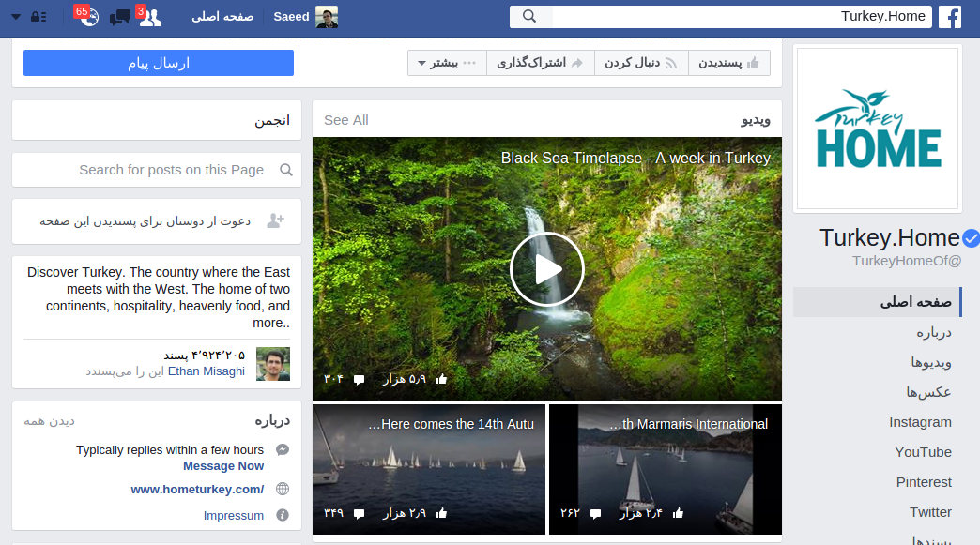The height and width of the screenshot is (545, 980).
Task: Click the like icon on Black Sea Timelapse video
Action: (442, 379)
